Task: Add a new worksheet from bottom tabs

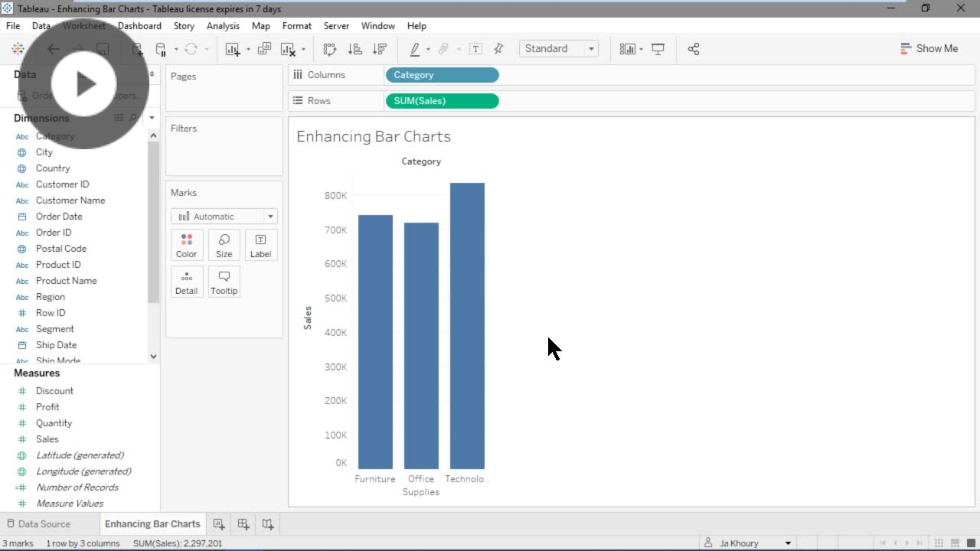Action: pyautogui.click(x=219, y=524)
